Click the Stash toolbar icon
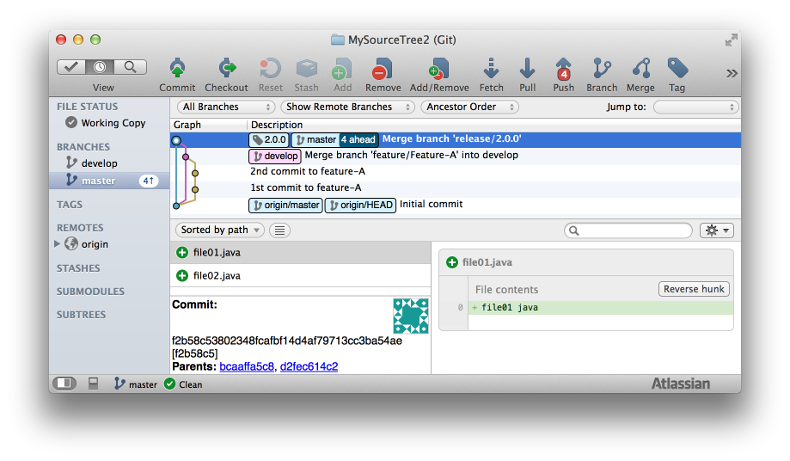Viewport: 790px width, 461px height. pos(306,68)
